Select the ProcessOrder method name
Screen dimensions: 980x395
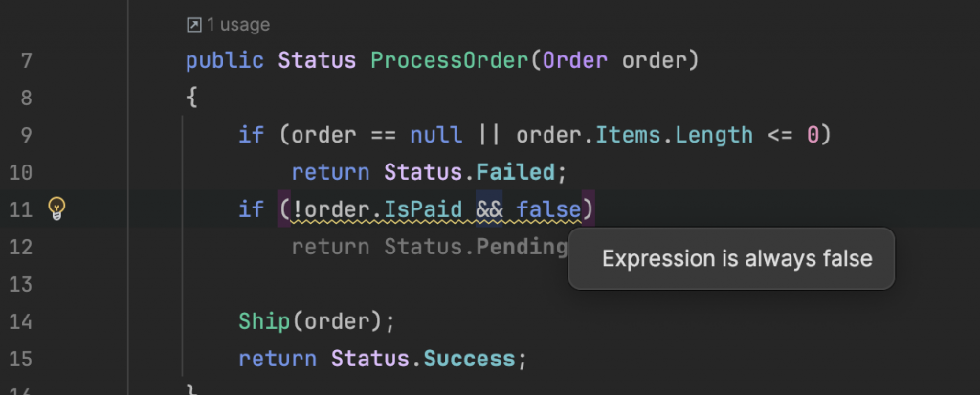pos(450,60)
